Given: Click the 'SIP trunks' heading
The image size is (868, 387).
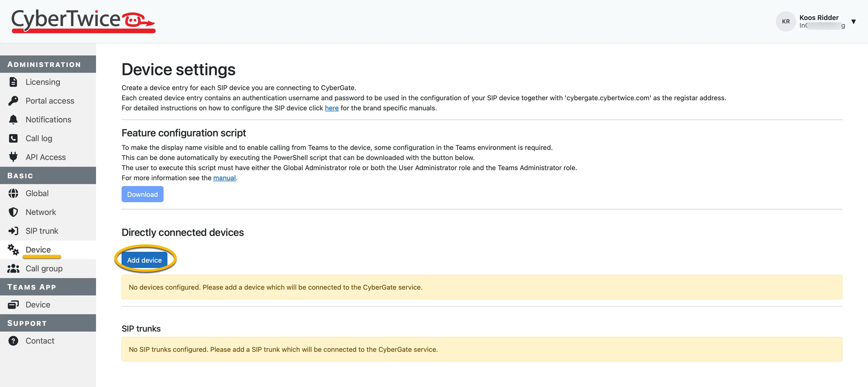Looking at the screenshot, I should tap(141, 328).
